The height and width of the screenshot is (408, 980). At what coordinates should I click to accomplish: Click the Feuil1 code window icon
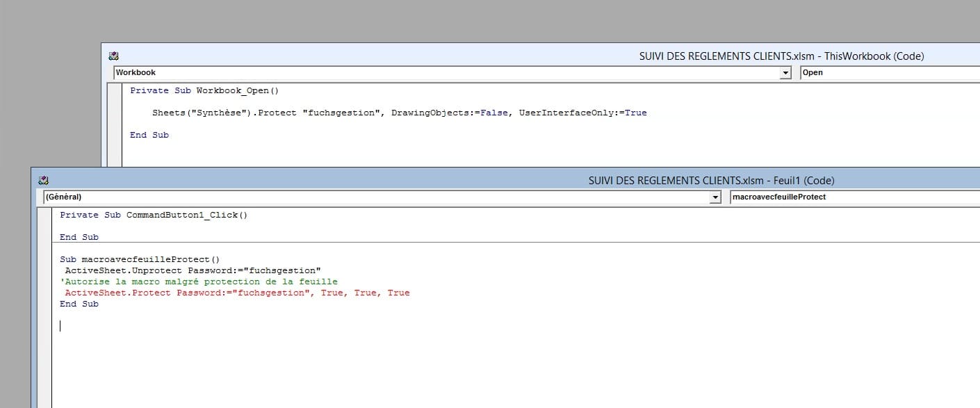[x=43, y=180]
